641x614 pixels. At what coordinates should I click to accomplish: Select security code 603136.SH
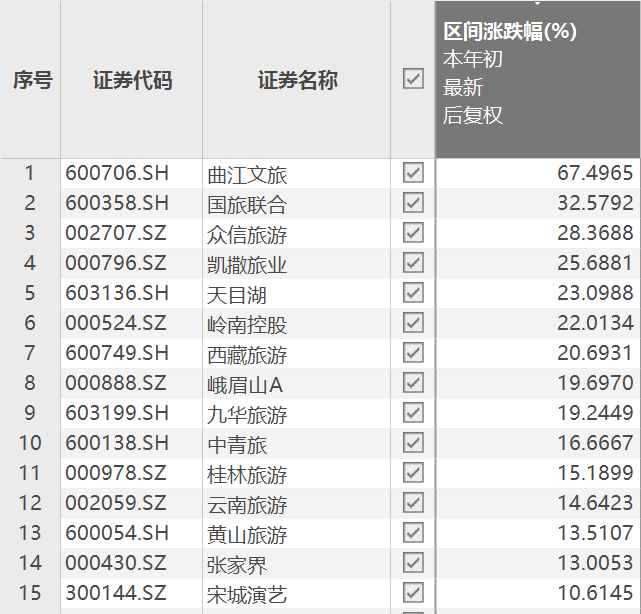pyautogui.click(x=117, y=293)
